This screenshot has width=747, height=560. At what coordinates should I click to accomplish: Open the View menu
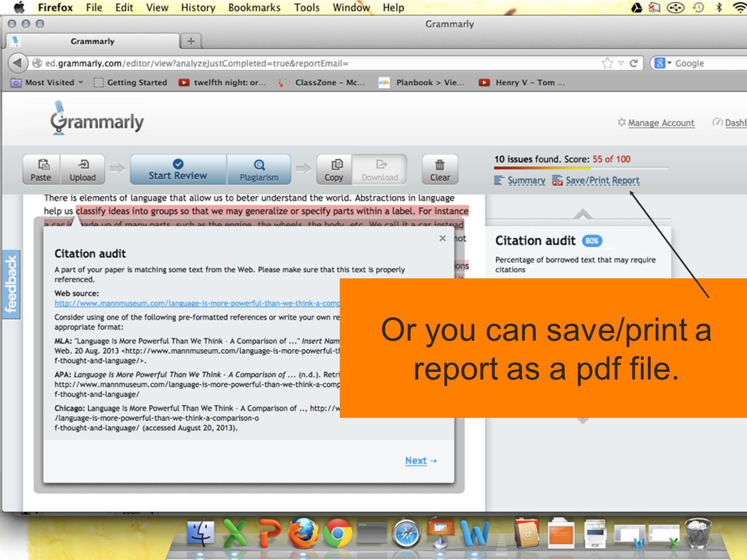(x=157, y=8)
